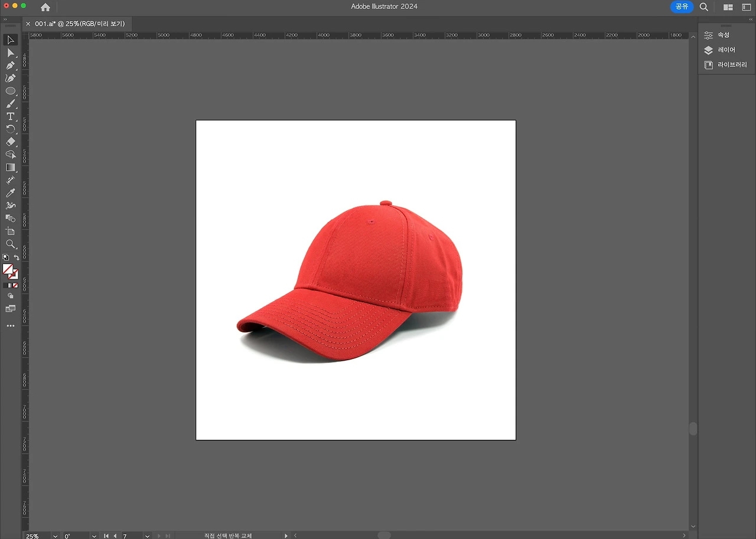Select the Direct Selection tool

pos(11,53)
